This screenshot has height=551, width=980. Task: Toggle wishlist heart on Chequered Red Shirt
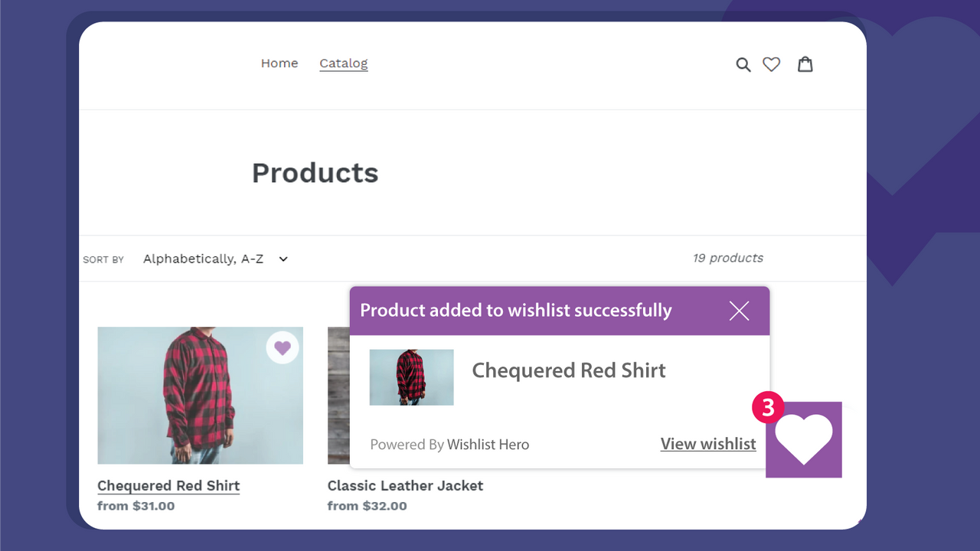point(283,348)
